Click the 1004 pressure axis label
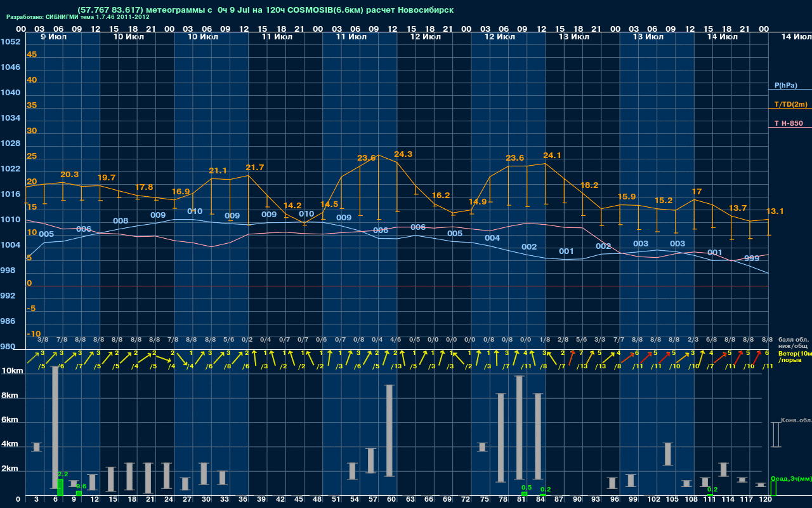This screenshot has width=812, height=508. tap(10, 245)
